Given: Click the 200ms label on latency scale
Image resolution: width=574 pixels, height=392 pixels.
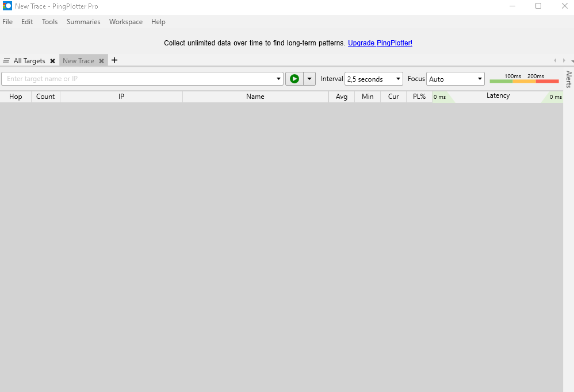Looking at the screenshot, I should pyautogui.click(x=535, y=76).
